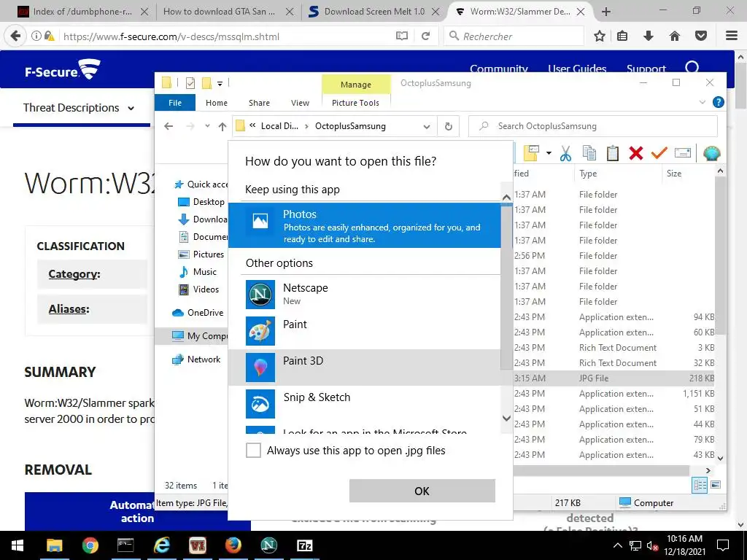Open Firefox downloads arrow icon
Screen dimensions: 747x560
[x=649, y=36]
